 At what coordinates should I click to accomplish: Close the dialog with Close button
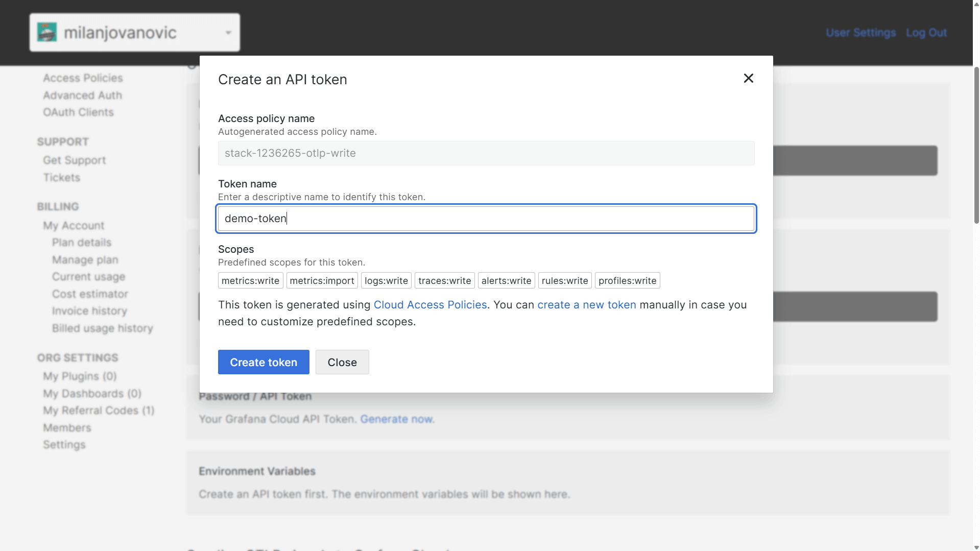pos(342,362)
